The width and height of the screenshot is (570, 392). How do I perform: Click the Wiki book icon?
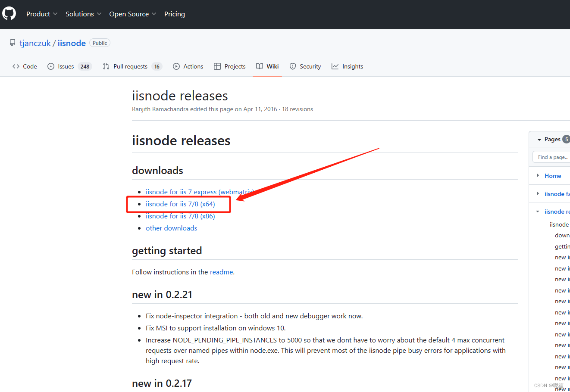260,66
